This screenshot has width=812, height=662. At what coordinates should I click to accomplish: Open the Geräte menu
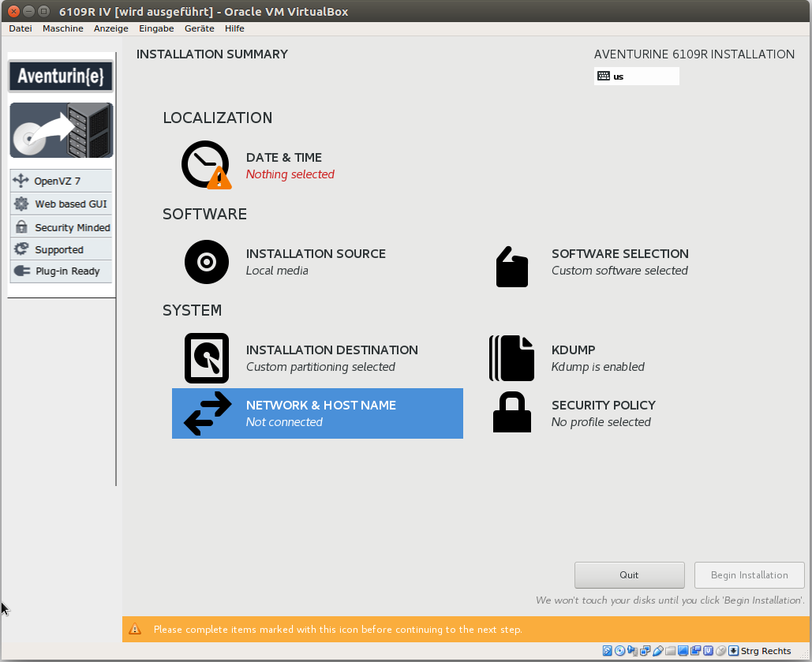tap(200, 28)
